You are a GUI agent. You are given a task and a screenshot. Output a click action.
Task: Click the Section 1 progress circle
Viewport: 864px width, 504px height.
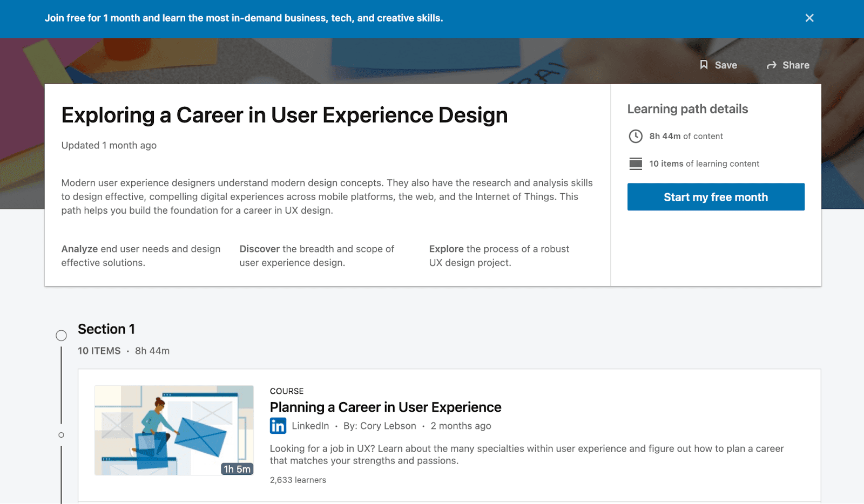pyautogui.click(x=61, y=335)
